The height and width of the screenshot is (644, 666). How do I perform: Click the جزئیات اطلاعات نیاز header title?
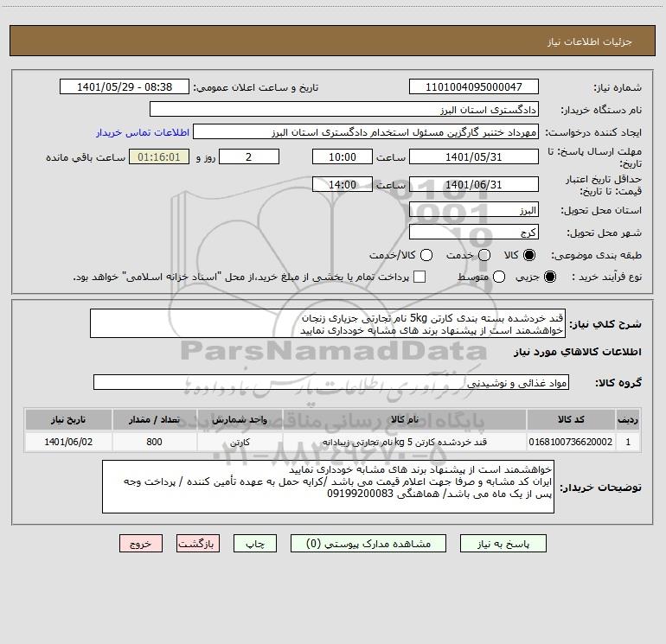click(590, 41)
